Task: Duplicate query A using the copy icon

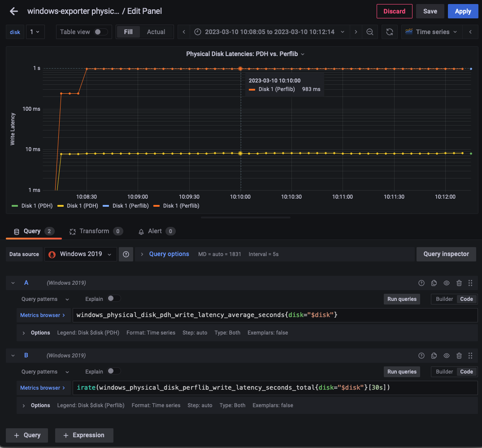Action: click(434, 283)
